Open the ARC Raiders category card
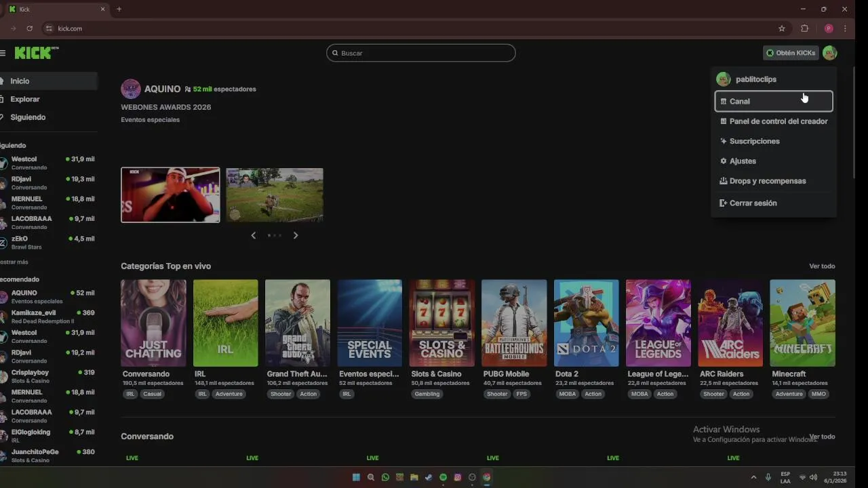The height and width of the screenshot is (488, 868). tap(730, 323)
